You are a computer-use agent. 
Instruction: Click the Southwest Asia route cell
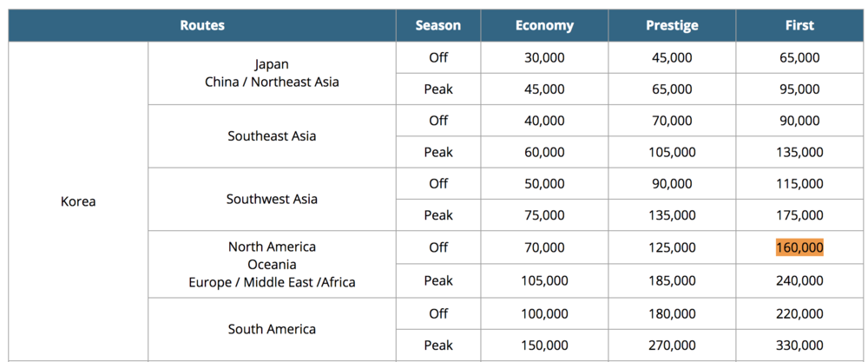coord(272,199)
